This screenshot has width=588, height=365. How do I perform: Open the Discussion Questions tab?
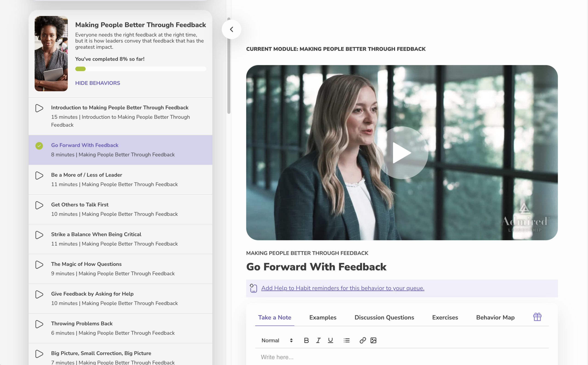384,317
